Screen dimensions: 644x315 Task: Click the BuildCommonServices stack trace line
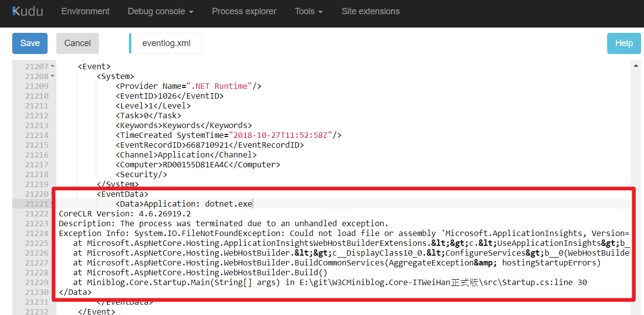[337, 263]
